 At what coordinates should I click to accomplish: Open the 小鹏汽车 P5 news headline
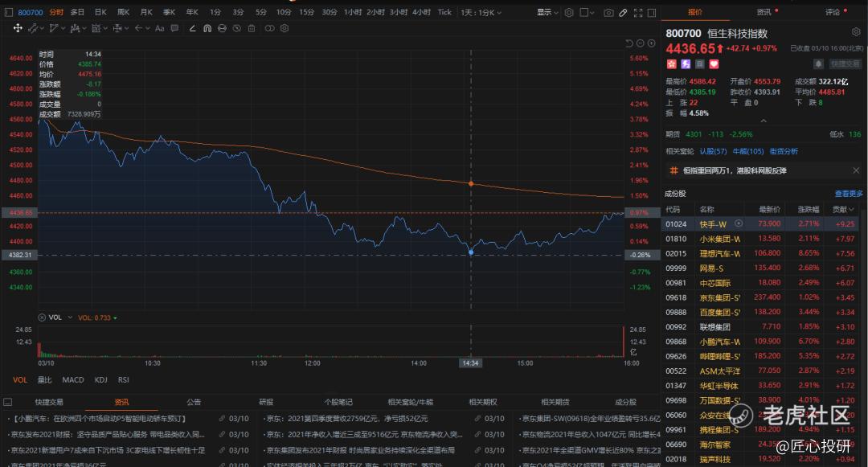pyautogui.click(x=99, y=418)
